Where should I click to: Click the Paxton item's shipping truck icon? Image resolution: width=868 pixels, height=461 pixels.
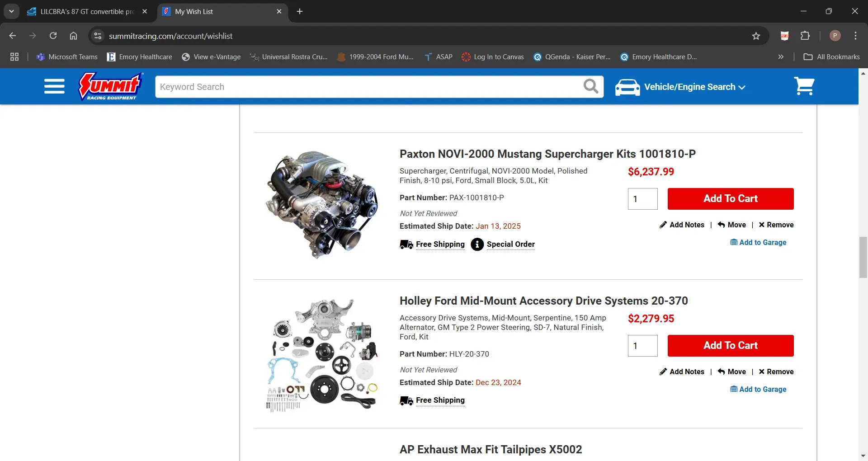tap(406, 244)
